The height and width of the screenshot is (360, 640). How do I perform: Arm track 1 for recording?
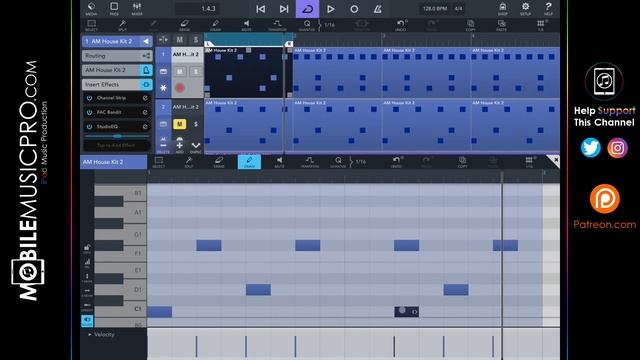(180, 88)
